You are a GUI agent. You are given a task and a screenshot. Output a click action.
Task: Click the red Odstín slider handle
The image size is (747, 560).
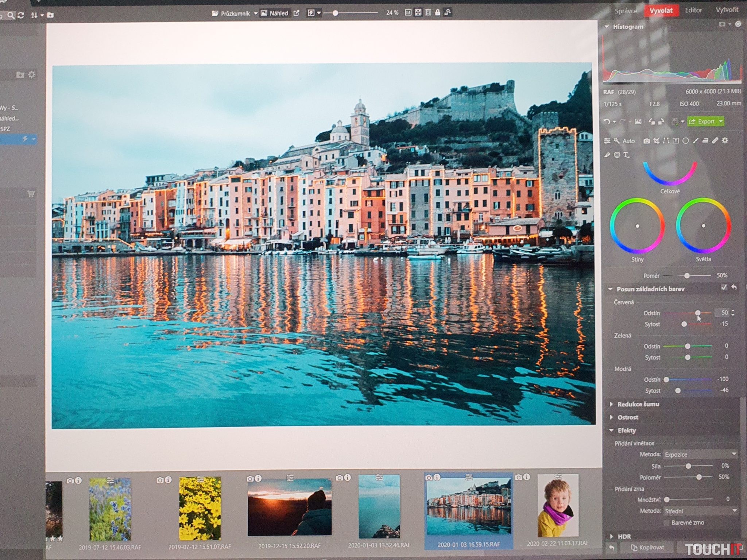[x=697, y=313]
